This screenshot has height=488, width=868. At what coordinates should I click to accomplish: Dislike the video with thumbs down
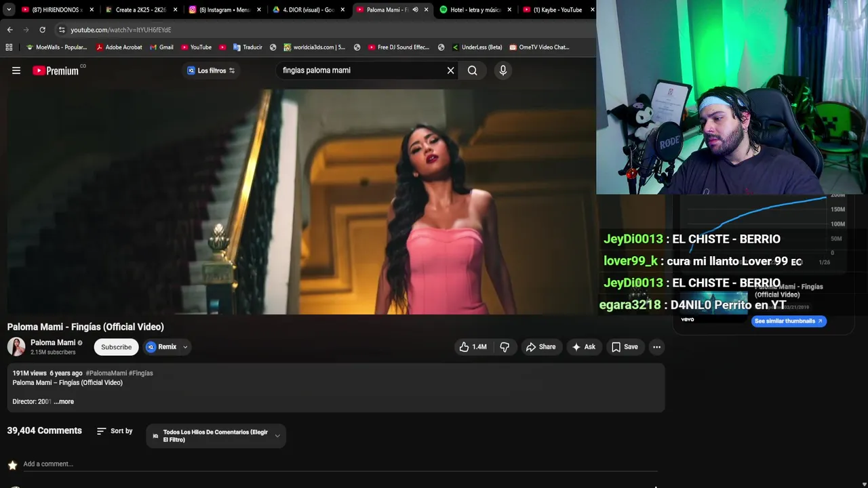coord(505,347)
